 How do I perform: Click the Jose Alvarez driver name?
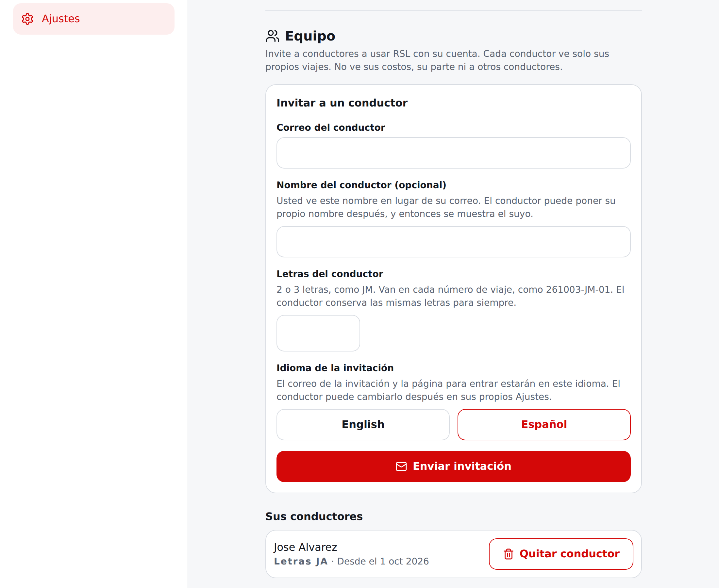pos(305,547)
